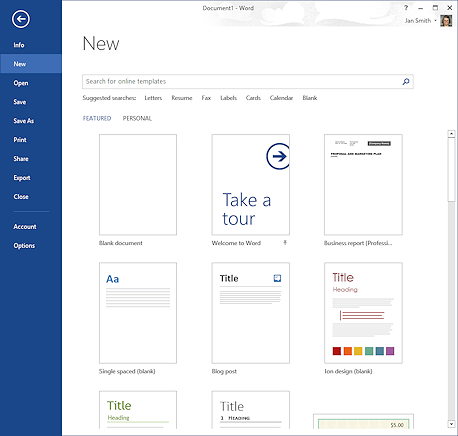Choose Close in the sidebar
The height and width of the screenshot is (436, 458).
coord(21,197)
